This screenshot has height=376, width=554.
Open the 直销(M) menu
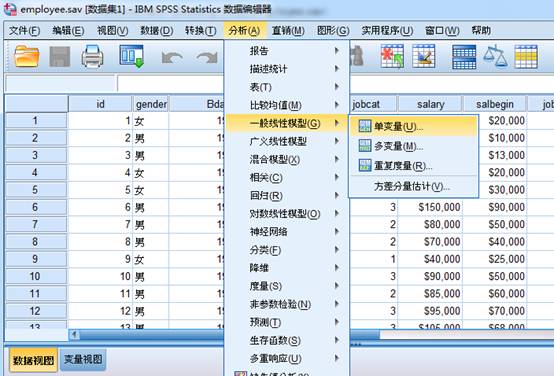click(288, 31)
